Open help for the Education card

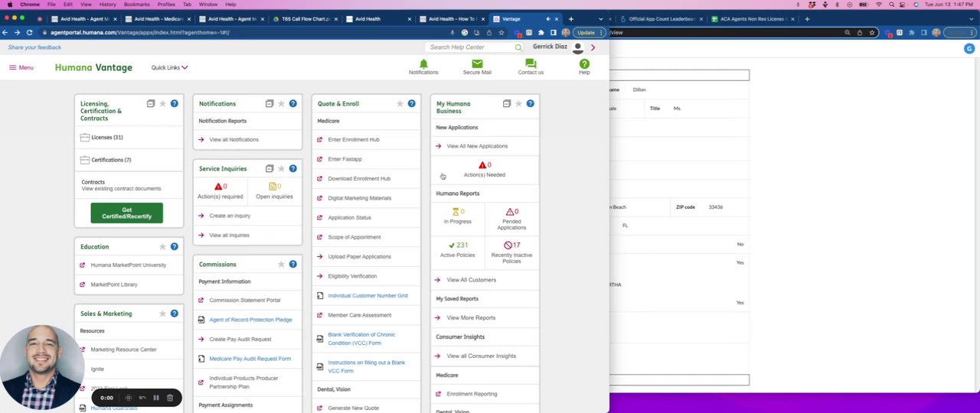coord(174,246)
